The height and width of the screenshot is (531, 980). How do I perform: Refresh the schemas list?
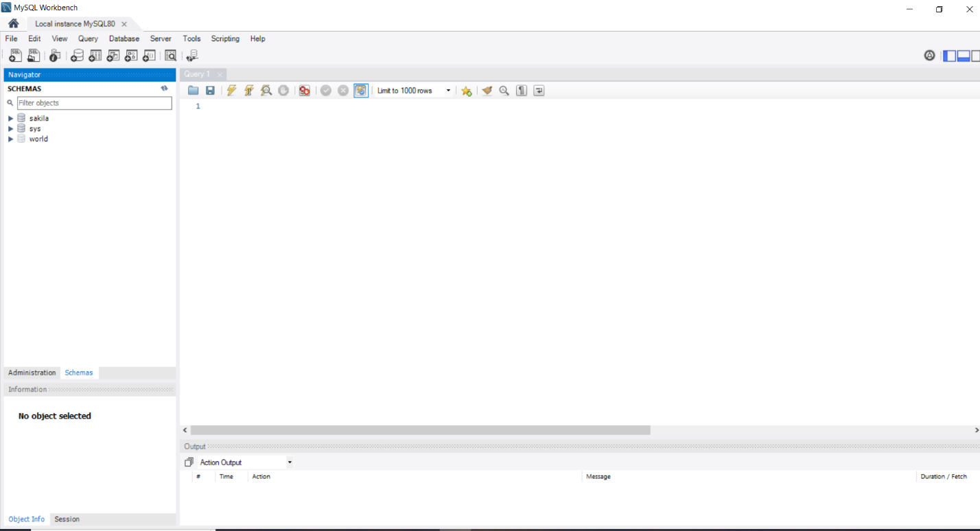pos(164,88)
